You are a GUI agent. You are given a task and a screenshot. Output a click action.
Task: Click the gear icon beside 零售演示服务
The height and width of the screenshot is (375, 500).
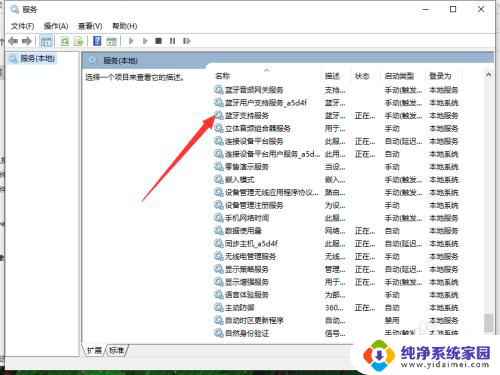click(219, 166)
